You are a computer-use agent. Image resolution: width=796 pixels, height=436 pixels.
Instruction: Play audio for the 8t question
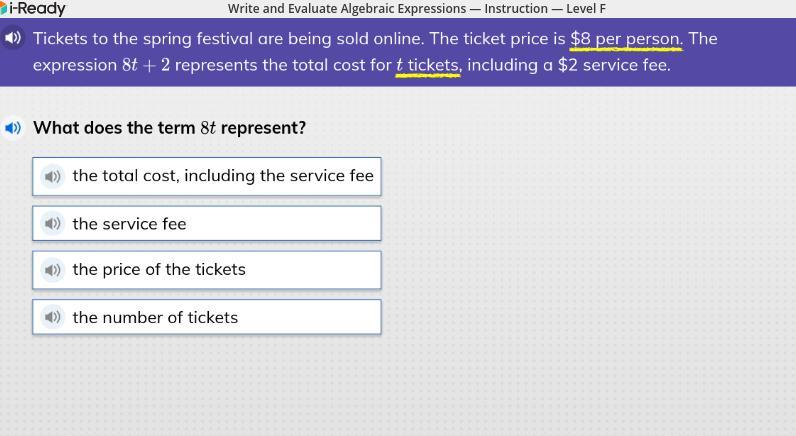(13, 128)
